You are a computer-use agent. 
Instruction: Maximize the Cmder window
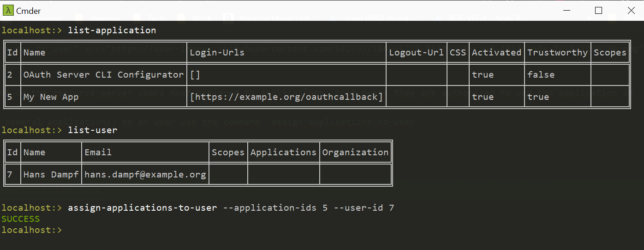click(x=598, y=10)
